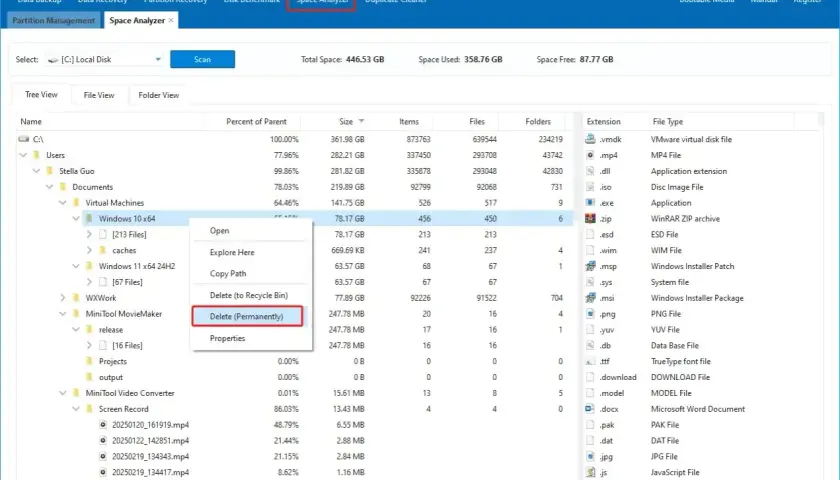Image resolution: width=840 pixels, height=480 pixels.
Task: Expand the caches folder node
Action: click(89, 250)
